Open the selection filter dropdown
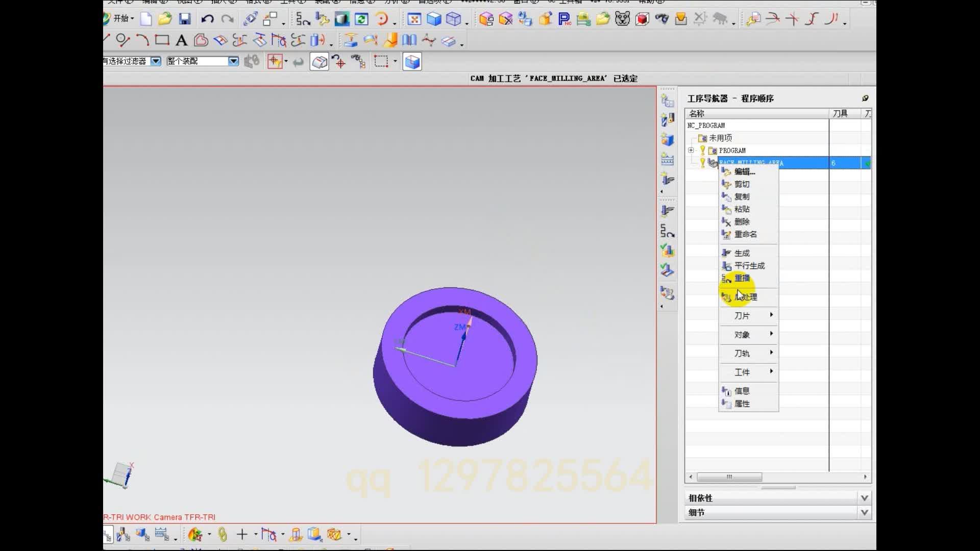The image size is (980, 551). [156, 61]
